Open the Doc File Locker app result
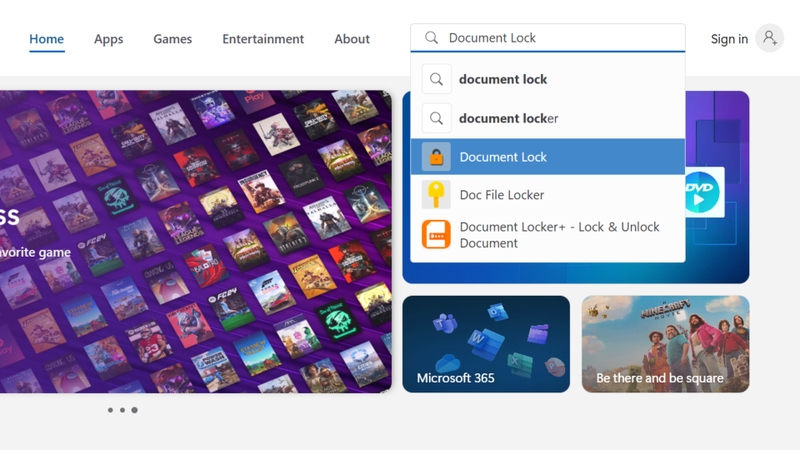Screen dimensions: 800x450 point(547,194)
